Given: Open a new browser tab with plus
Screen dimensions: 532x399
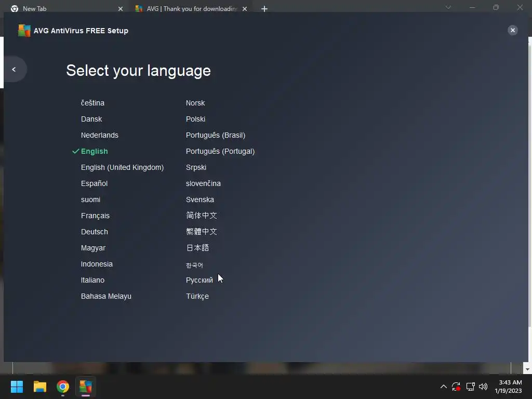Looking at the screenshot, I should [264, 9].
